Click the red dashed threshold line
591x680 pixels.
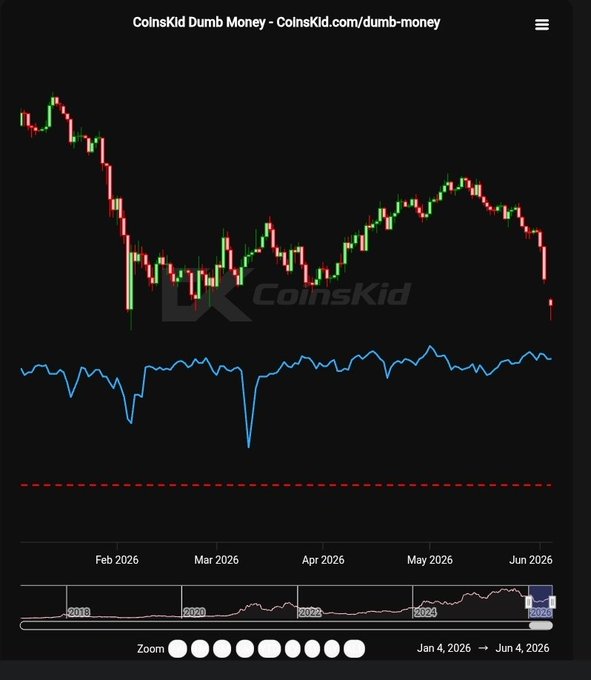286,485
